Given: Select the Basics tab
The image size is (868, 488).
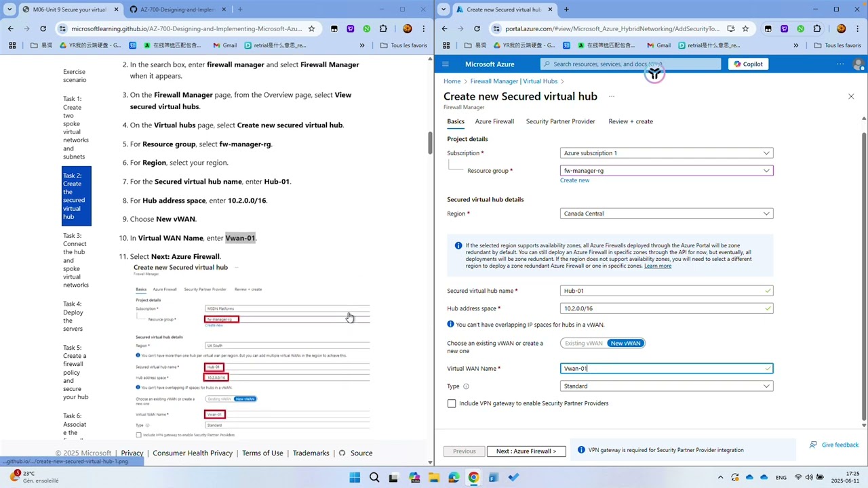Looking at the screenshot, I should click(x=456, y=121).
